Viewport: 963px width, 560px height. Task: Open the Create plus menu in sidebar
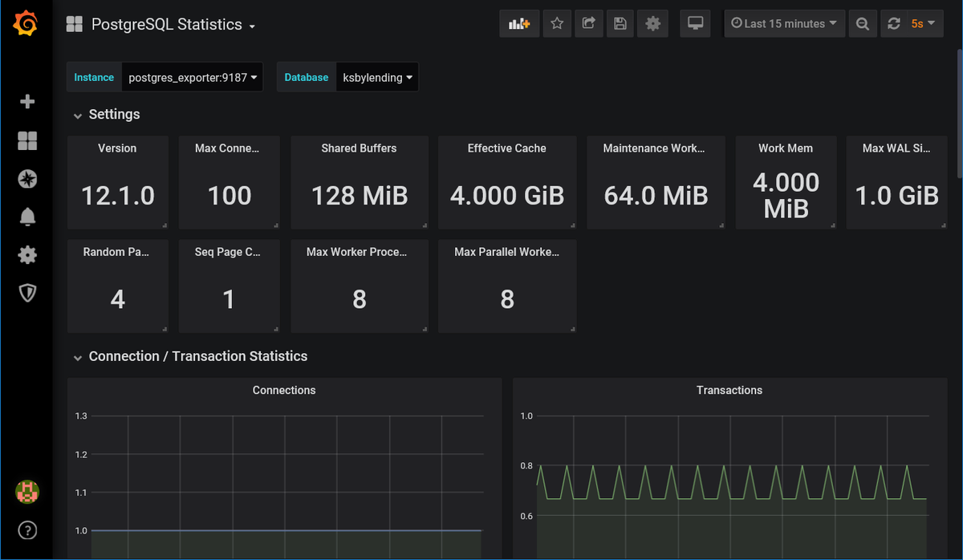click(x=27, y=102)
